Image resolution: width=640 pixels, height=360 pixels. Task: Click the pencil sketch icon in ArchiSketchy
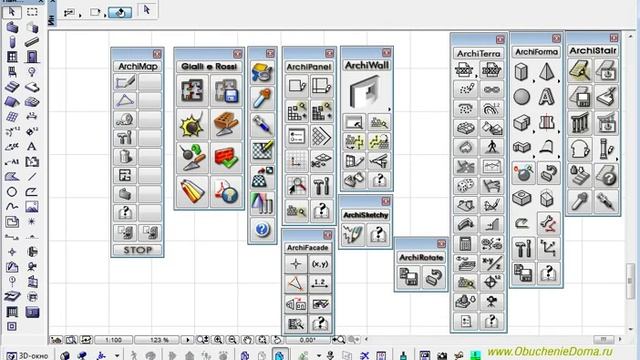coord(353,234)
